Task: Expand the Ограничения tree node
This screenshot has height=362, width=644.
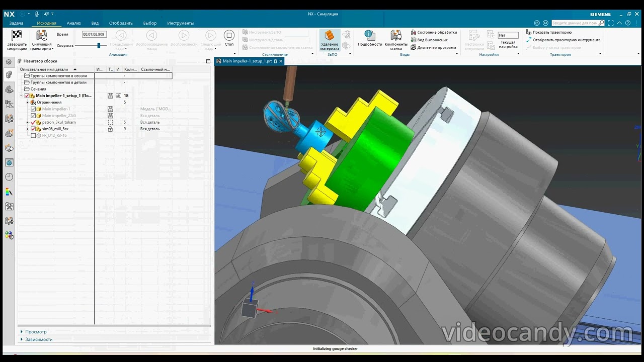Action: click(x=28, y=103)
